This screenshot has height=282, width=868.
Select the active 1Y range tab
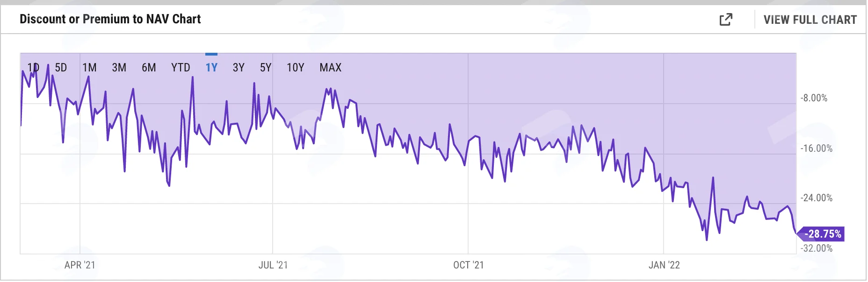point(211,68)
